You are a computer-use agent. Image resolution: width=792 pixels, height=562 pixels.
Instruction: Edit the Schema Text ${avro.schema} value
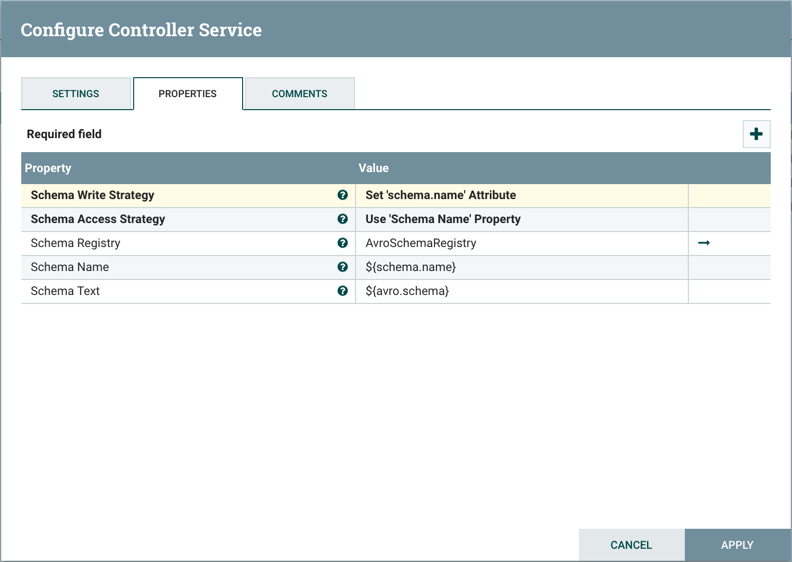[x=521, y=291]
